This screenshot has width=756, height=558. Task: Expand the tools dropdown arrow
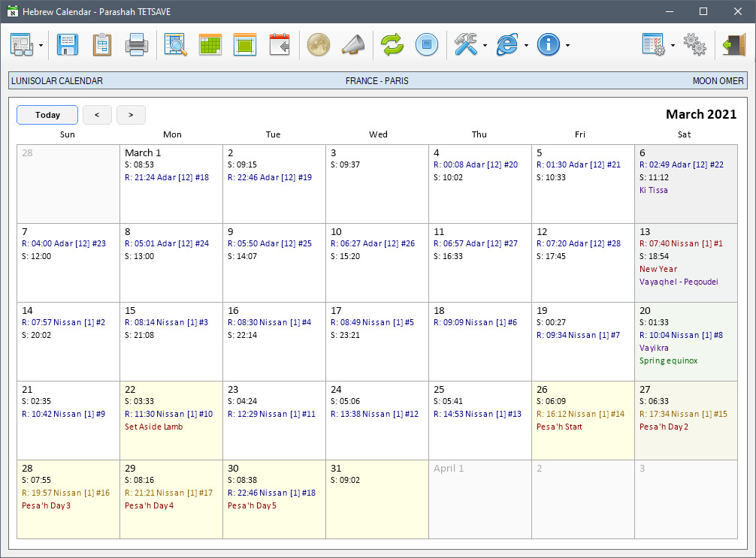click(x=485, y=45)
